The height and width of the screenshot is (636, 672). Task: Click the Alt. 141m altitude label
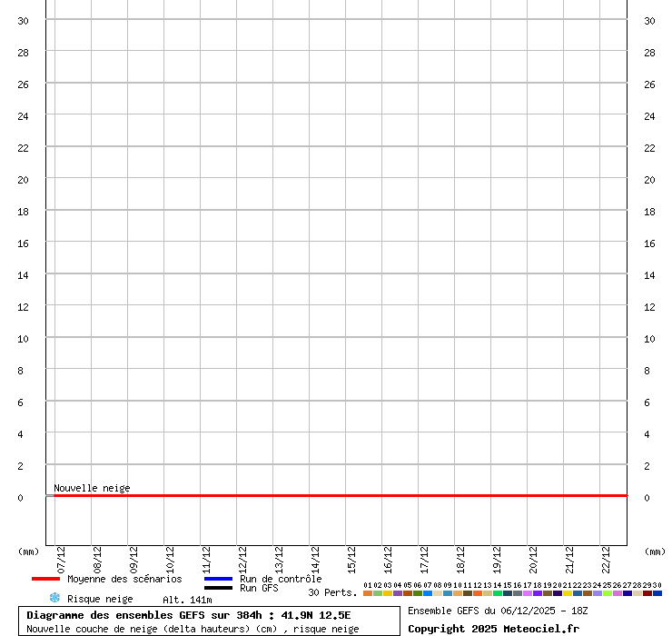pyautogui.click(x=187, y=600)
